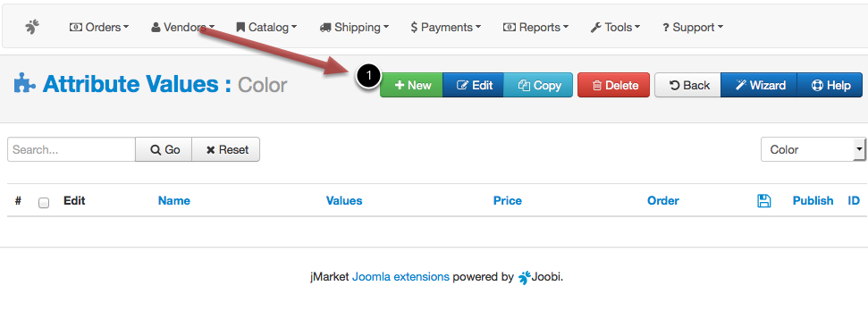This screenshot has width=868, height=328.
Task: Open the Reports menu
Action: [535, 27]
